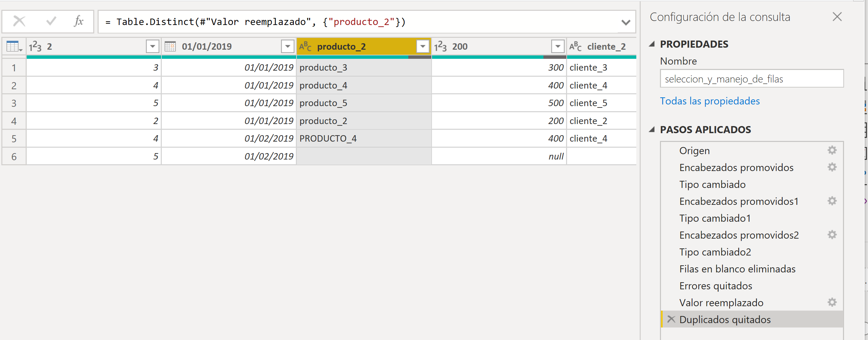The height and width of the screenshot is (340, 868).
Task: Open settings gear for Valor reemplazado step
Action: click(x=832, y=302)
